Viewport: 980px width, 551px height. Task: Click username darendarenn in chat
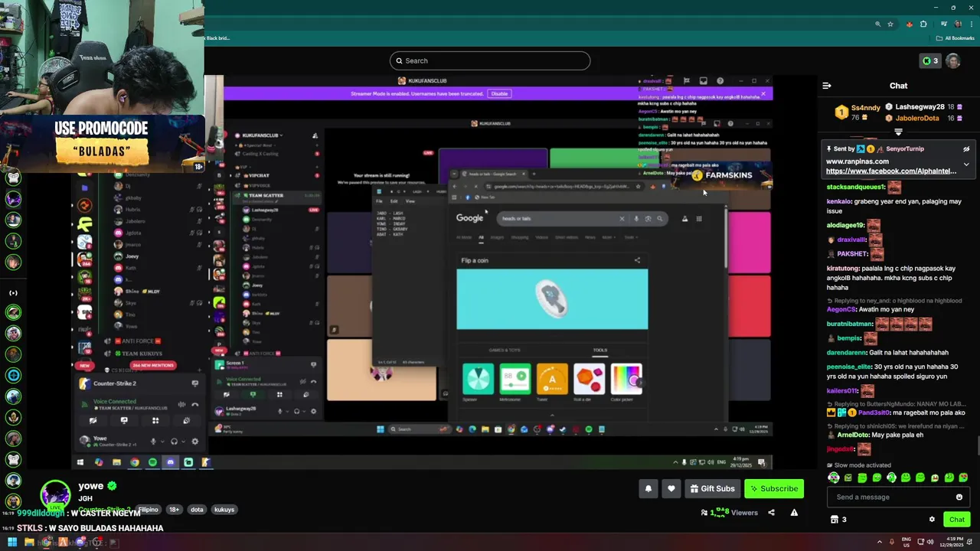click(x=846, y=353)
